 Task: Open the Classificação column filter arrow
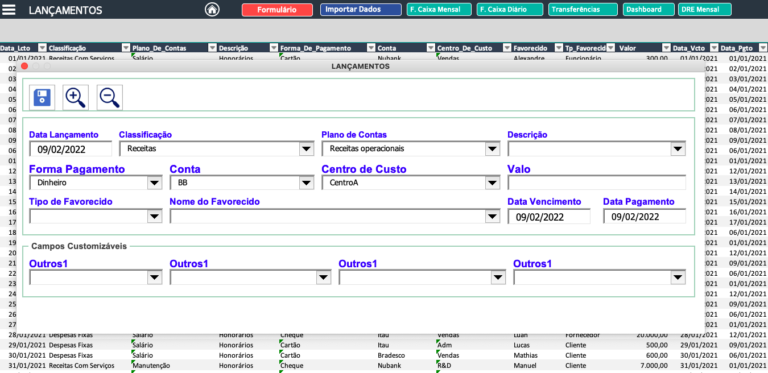click(125, 47)
